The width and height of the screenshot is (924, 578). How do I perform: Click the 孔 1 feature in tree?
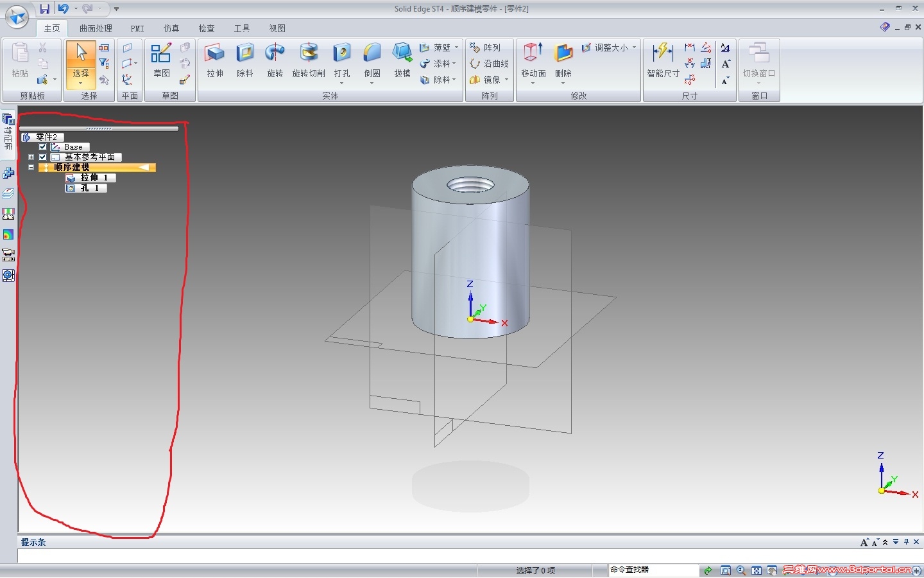(x=86, y=188)
